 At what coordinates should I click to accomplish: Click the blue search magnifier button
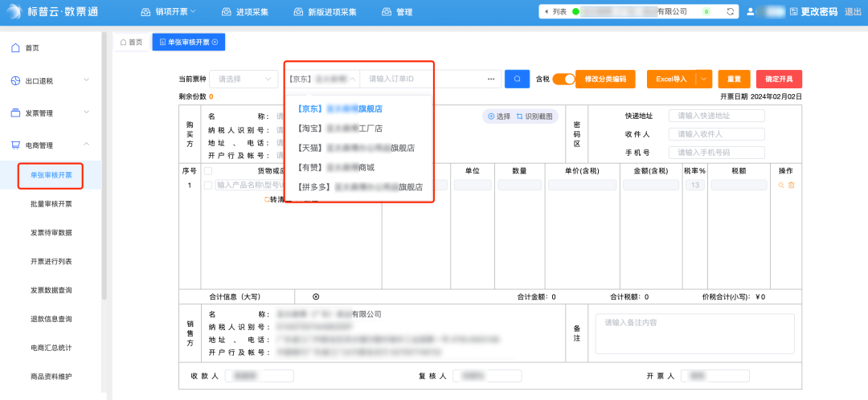click(517, 79)
